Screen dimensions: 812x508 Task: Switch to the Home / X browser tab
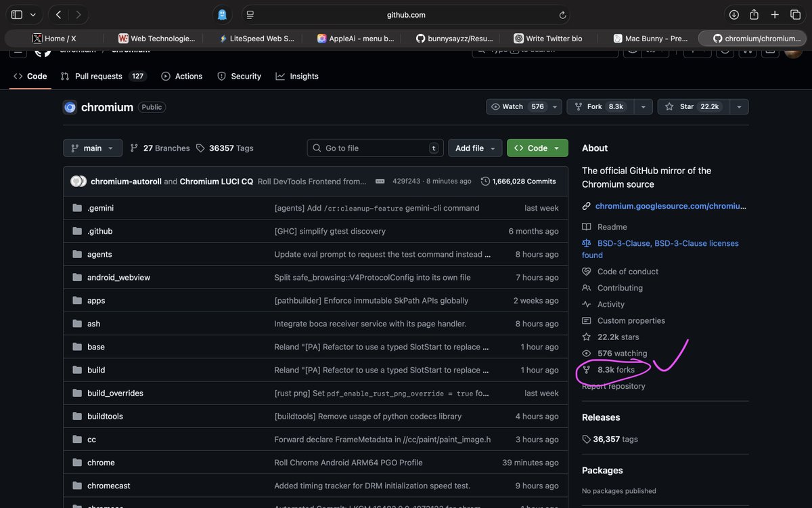54,39
